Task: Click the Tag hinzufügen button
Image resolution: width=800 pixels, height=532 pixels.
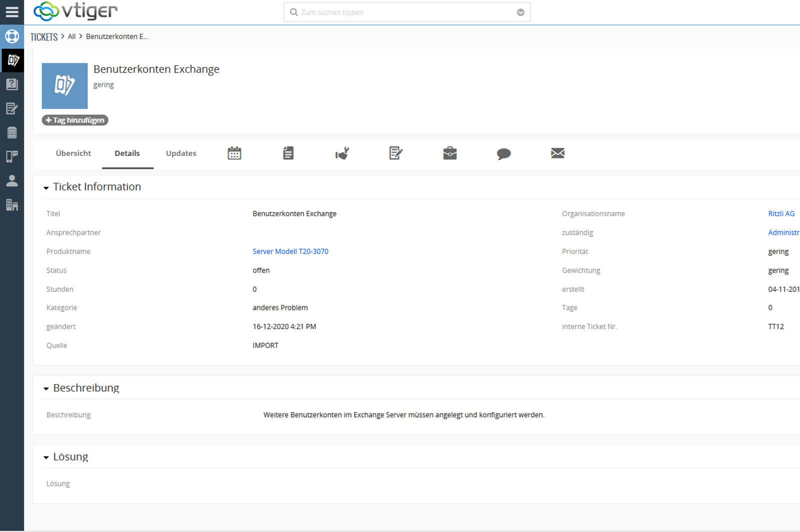Action: click(75, 120)
